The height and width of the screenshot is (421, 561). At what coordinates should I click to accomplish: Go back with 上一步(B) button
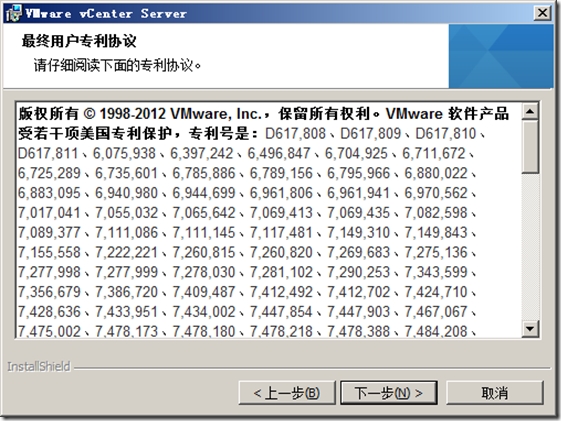point(287,393)
